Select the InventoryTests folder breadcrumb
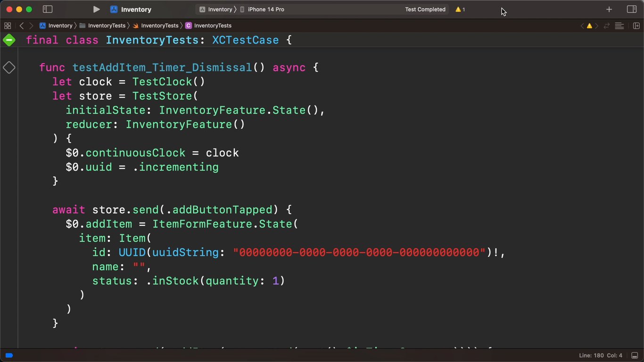The width and height of the screenshot is (644, 362). point(107,26)
